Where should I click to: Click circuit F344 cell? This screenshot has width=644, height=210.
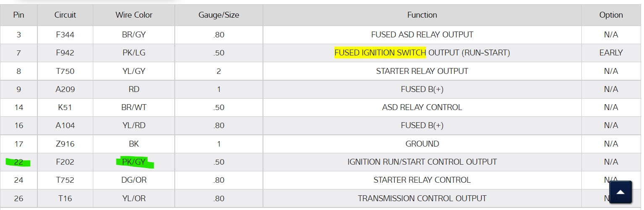(65, 35)
